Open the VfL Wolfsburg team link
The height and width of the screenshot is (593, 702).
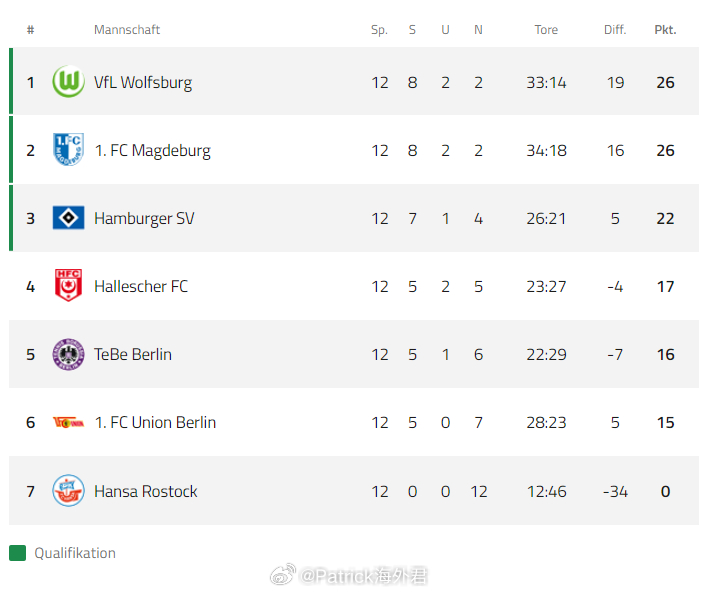143,82
